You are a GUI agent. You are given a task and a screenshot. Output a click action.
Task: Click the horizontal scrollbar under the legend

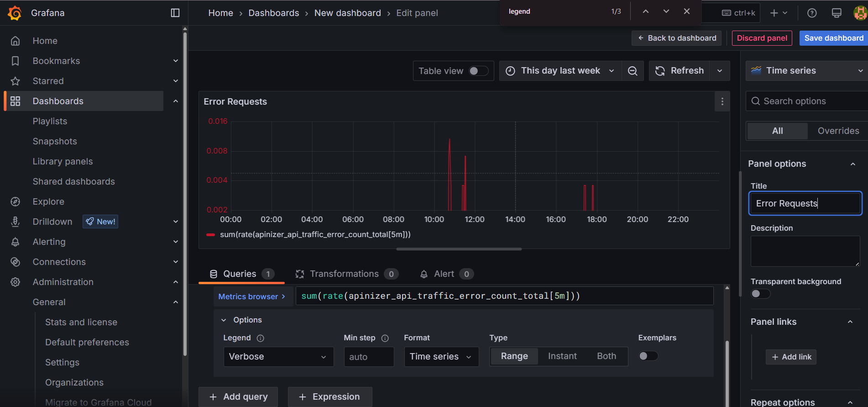459,249
